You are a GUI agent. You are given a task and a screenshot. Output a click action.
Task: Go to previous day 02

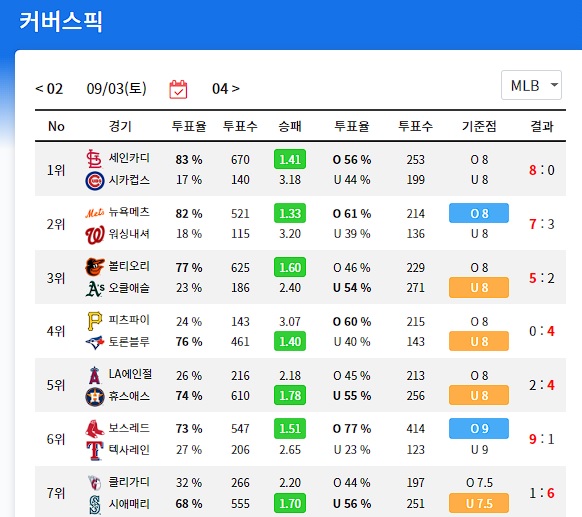tap(49, 89)
